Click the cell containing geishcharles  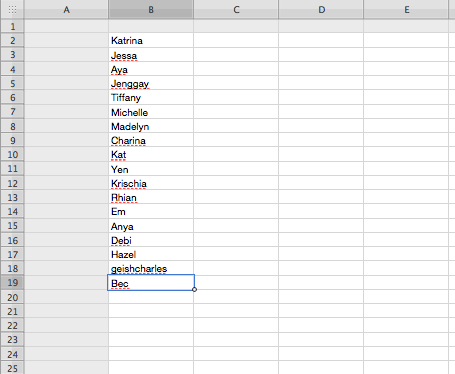(x=151, y=268)
